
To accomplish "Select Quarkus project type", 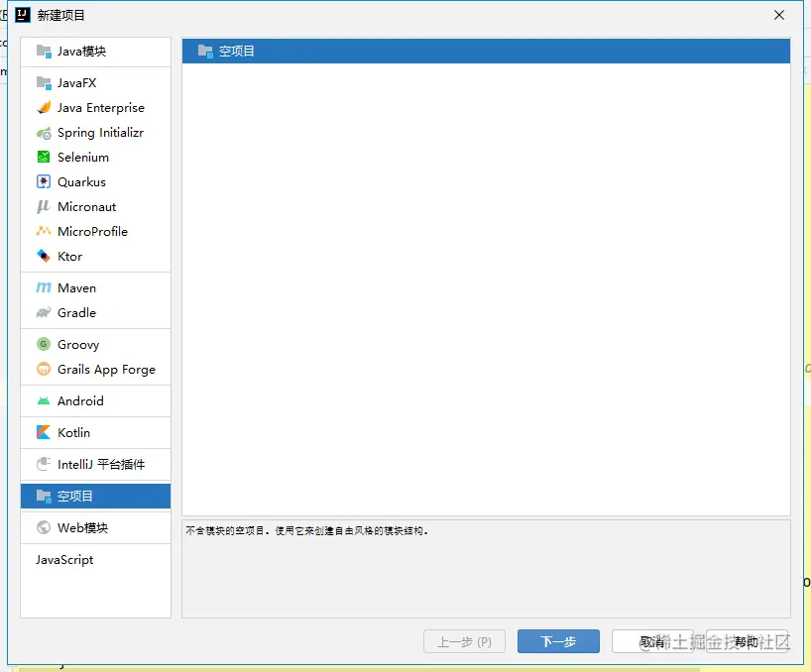I will pos(96,182).
